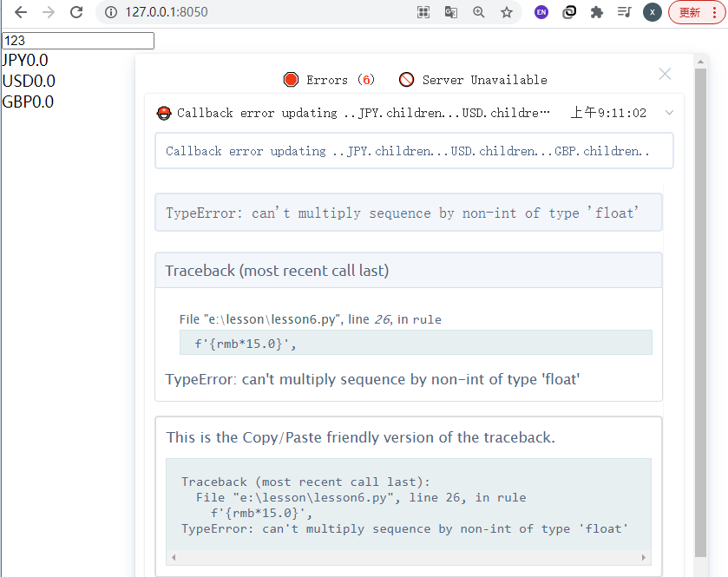This screenshot has width=728, height=577.
Task: Open the EN extension icon
Action: click(x=541, y=12)
